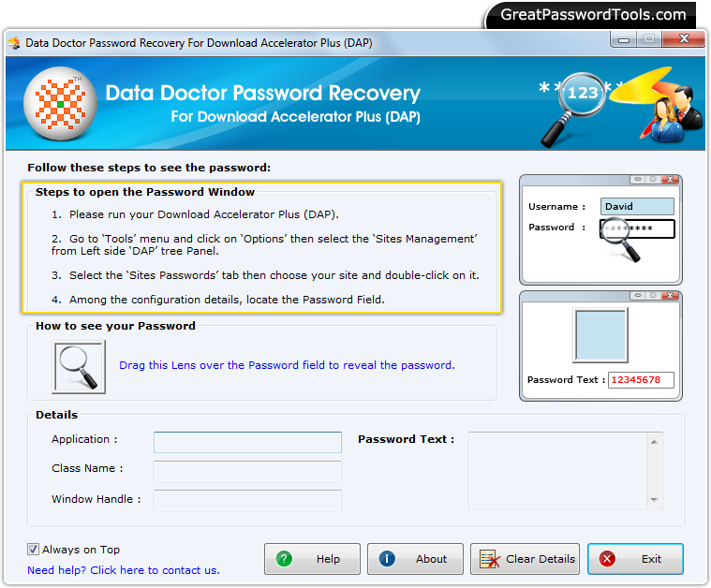Viewport: 711px width, 588px height.
Task: Click the Window Handle input field
Action: (x=247, y=500)
